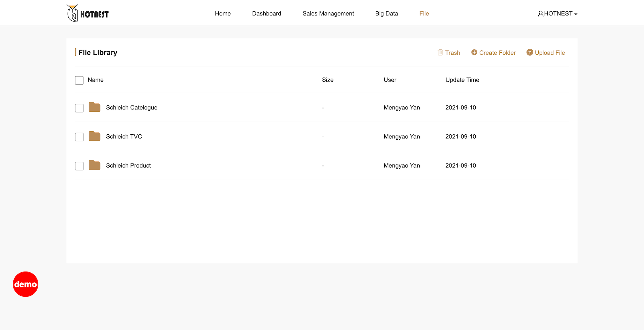Check the Schleich Catelogue row checkbox
644x330 pixels.
tap(79, 108)
